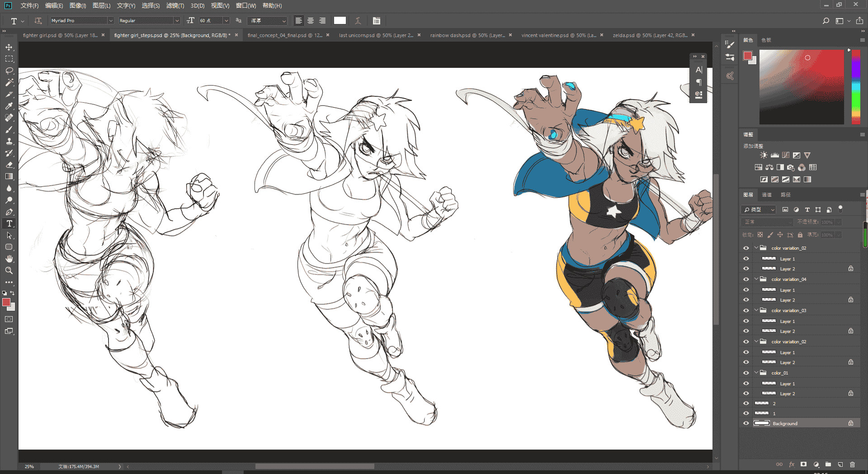This screenshot has height=474, width=868.
Task: Delete layer using the trash icon
Action: pos(852,465)
